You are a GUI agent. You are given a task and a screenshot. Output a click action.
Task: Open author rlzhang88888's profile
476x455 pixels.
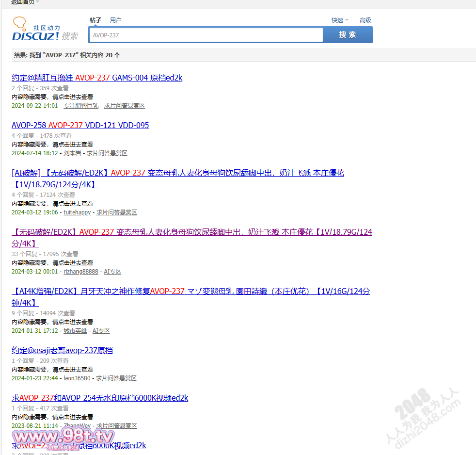coord(80,272)
